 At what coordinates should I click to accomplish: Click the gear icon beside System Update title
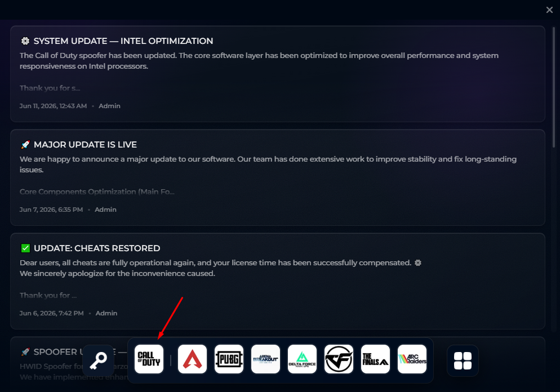click(25, 41)
